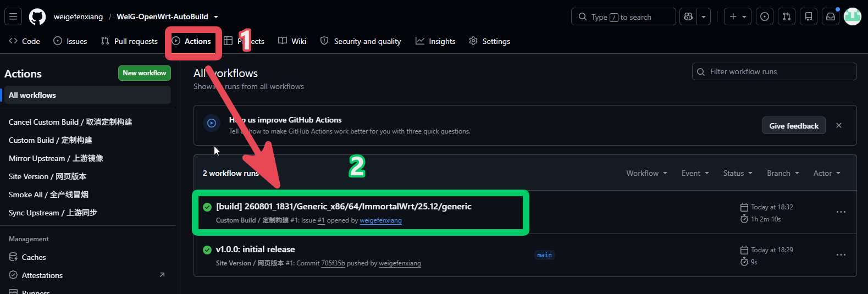This screenshot has width=868, height=294.
Task: Open the [build] 260801_1831 run
Action: pyautogui.click(x=344, y=207)
